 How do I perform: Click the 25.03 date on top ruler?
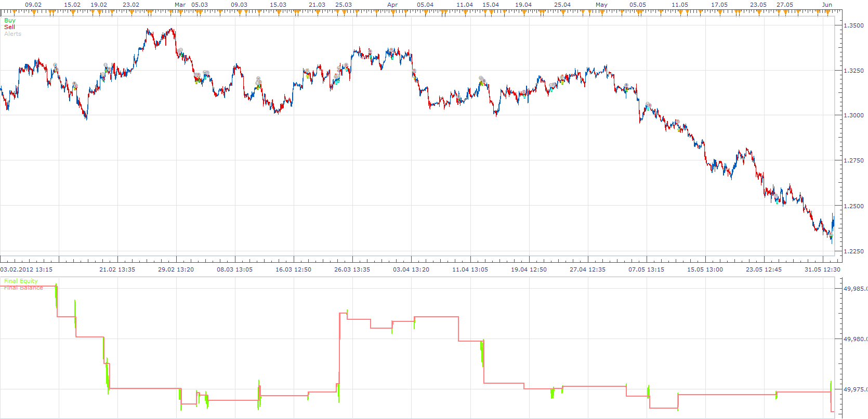point(344,5)
